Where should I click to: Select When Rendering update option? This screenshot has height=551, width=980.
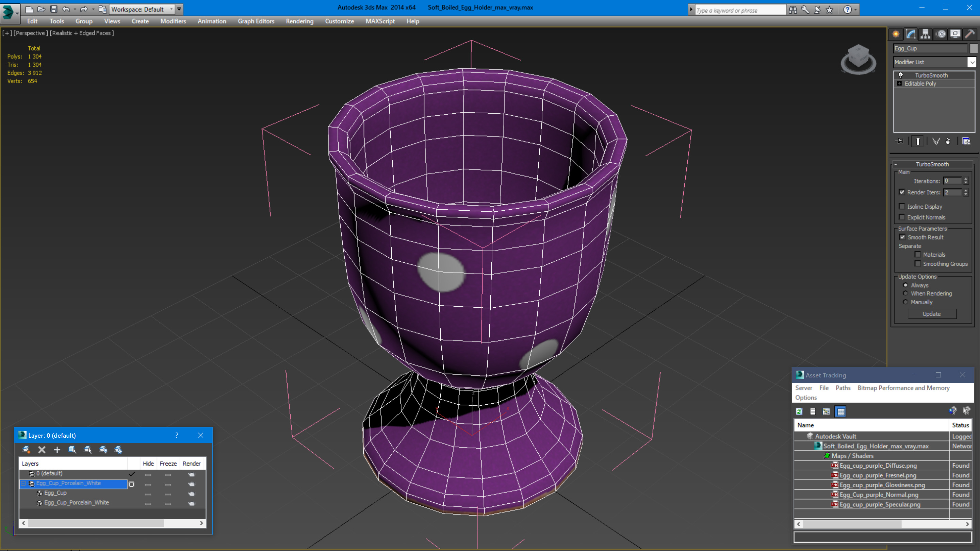click(x=905, y=293)
